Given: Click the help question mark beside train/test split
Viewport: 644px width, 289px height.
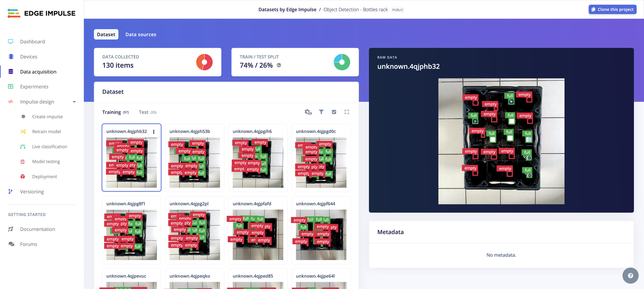Looking at the screenshot, I should click(x=279, y=65).
